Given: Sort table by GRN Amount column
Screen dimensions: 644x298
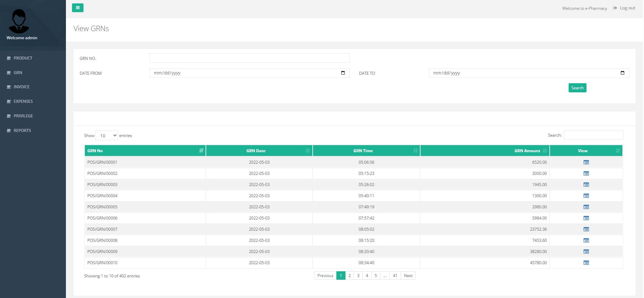Looking at the screenshot, I should 485,151.
